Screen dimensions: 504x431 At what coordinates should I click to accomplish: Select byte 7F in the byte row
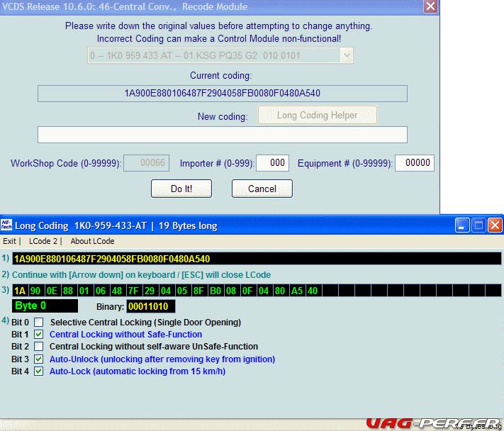(x=135, y=291)
